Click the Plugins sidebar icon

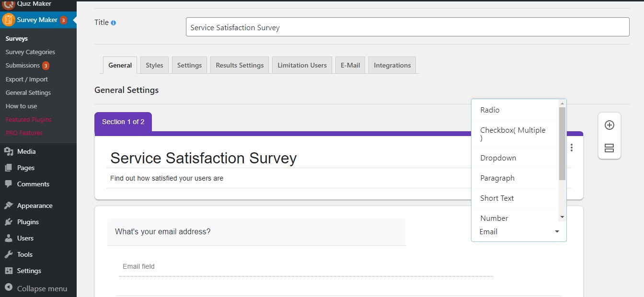pyautogui.click(x=9, y=222)
